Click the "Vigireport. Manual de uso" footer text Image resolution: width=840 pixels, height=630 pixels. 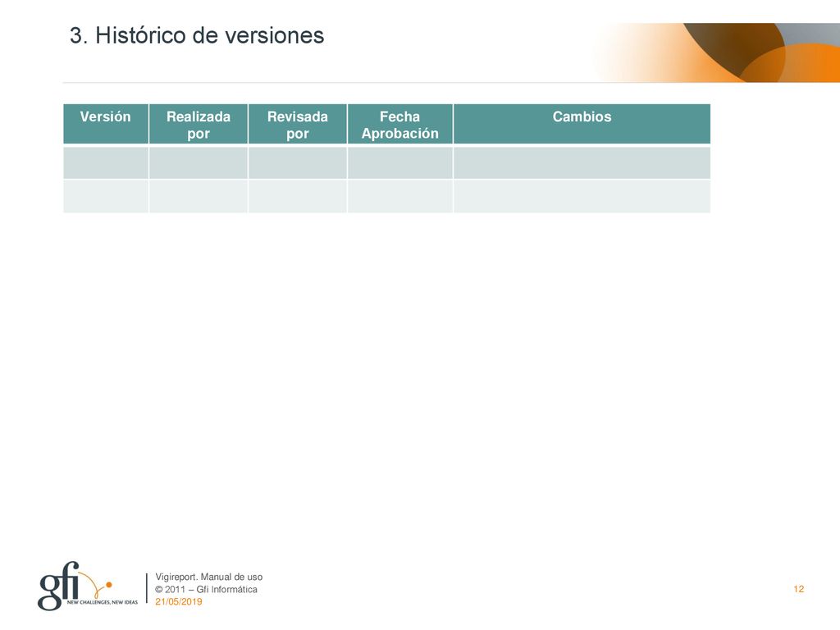pyautogui.click(x=209, y=577)
